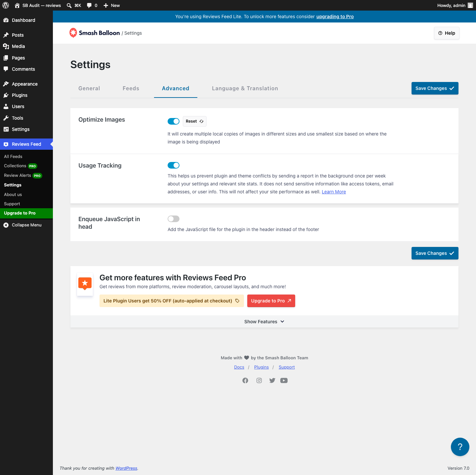Open the Learn More link

(334, 192)
